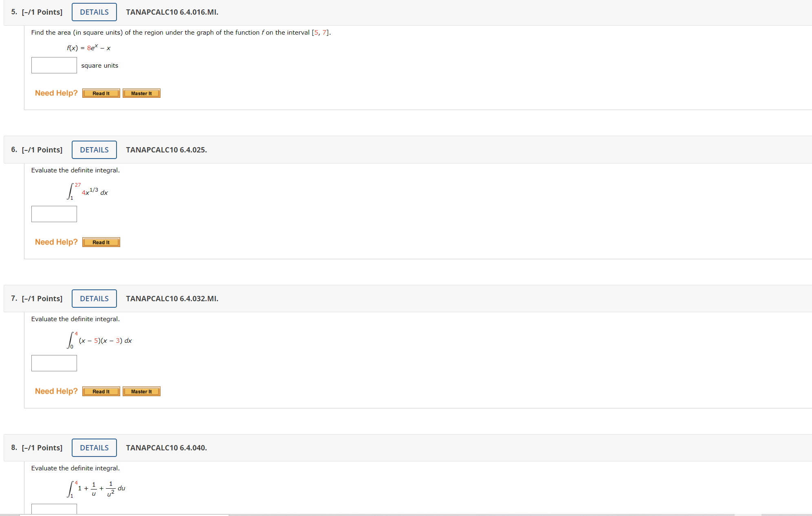Click Read It under question 6

pyautogui.click(x=101, y=243)
